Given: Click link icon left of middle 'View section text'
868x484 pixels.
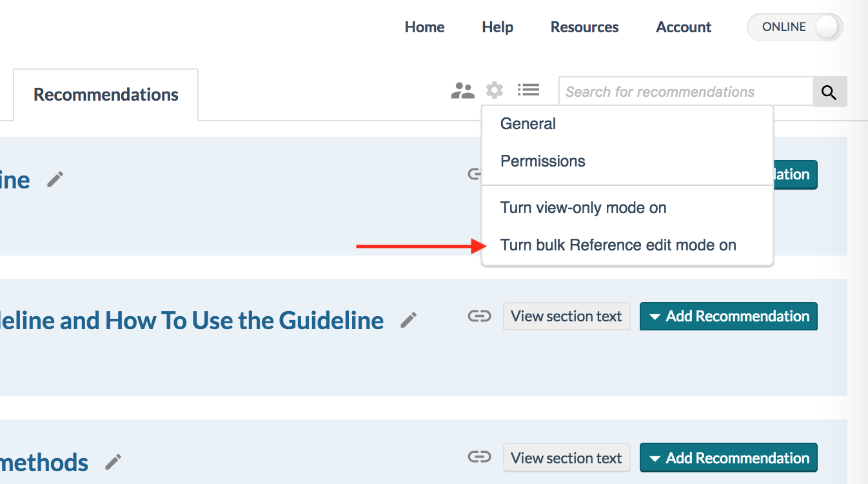Looking at the screenshot, I should [479, 316].
